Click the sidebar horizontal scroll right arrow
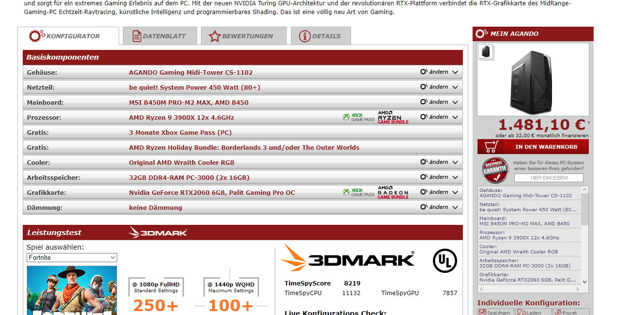 point(578,289)
